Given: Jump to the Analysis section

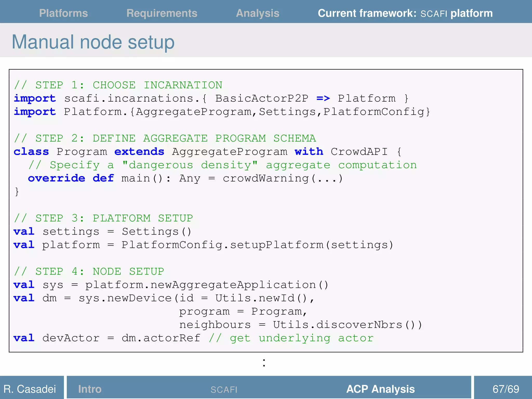Looking at the screenshot, I should point(258,13).
